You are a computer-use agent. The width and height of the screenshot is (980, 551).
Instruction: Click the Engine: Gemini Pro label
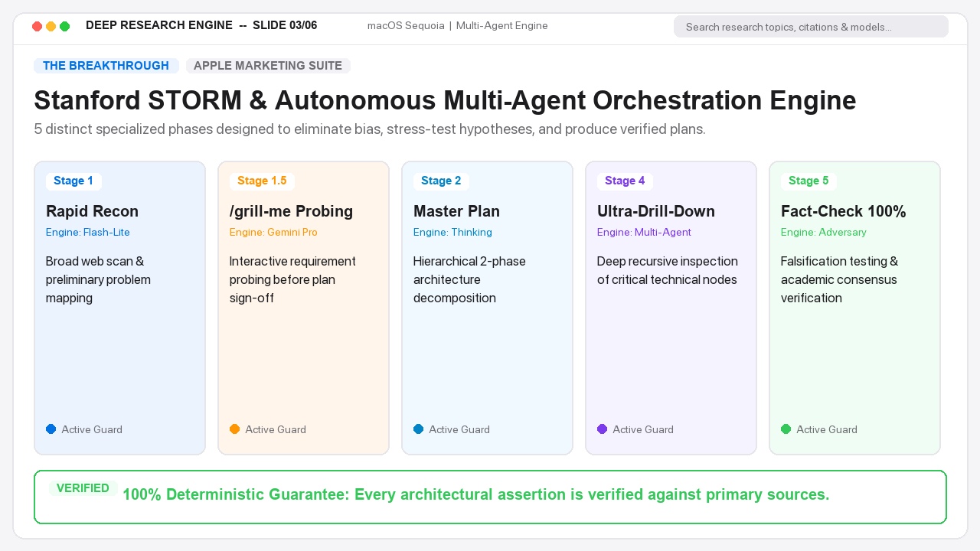click(273, 233)
